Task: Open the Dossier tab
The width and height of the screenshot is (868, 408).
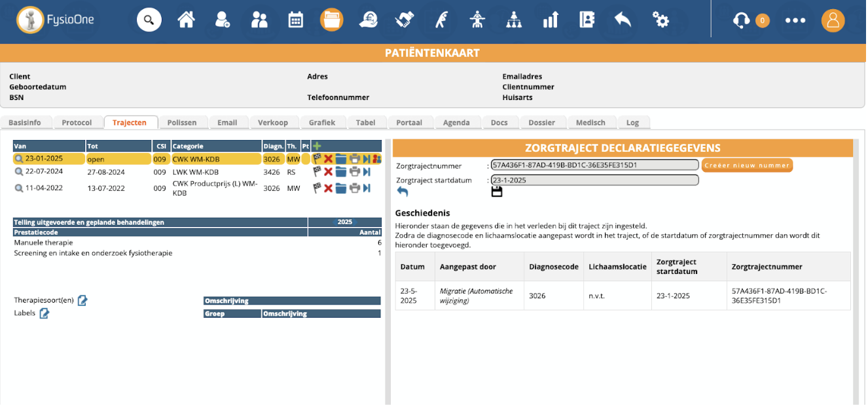Action: point(541,122)
